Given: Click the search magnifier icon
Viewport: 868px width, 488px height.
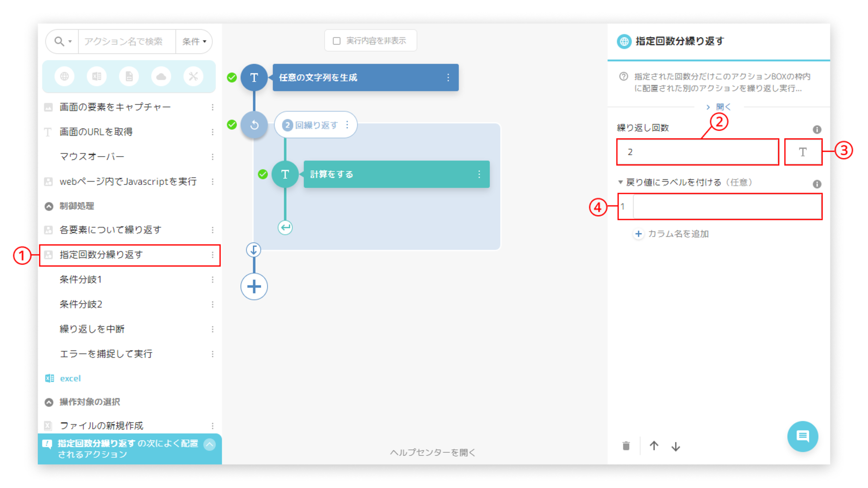Looking at the screenshot, I should click(59, 41).
